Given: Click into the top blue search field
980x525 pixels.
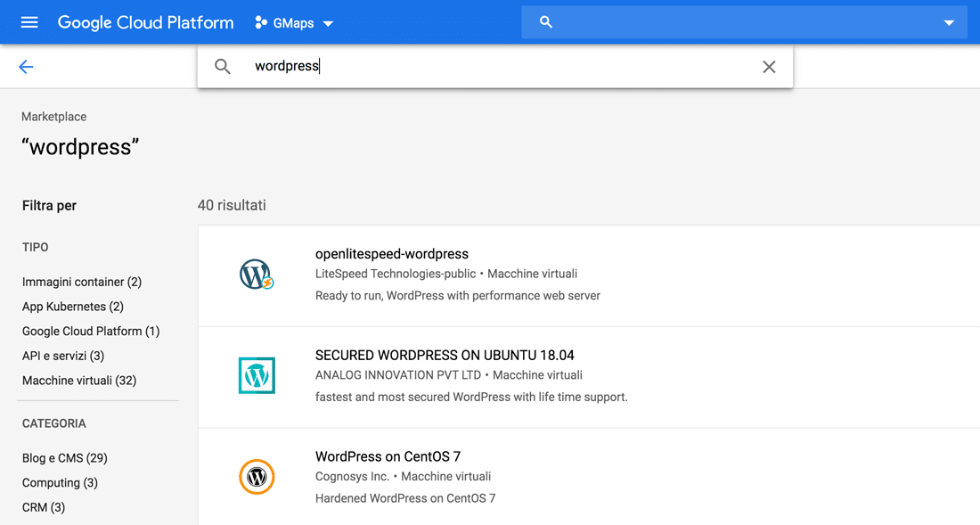Looking at the screenshot, I should click(x=745, y=22).
